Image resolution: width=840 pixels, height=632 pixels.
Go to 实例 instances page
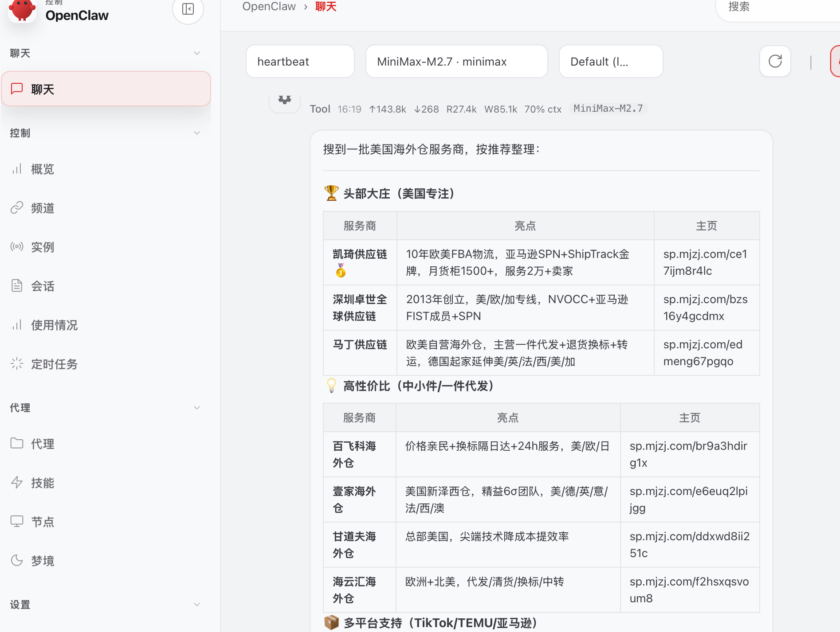click(43, 247)
